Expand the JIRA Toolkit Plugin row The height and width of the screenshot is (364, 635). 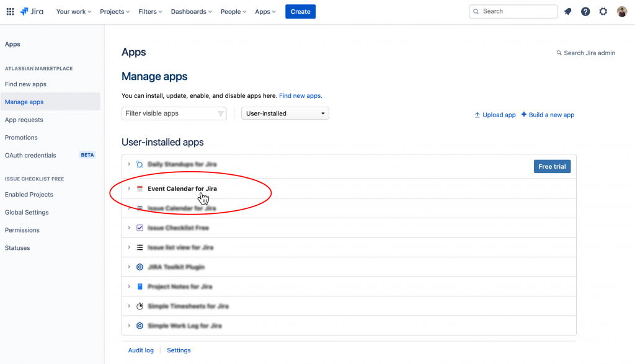pyautogui.click(x=129, y=267)
